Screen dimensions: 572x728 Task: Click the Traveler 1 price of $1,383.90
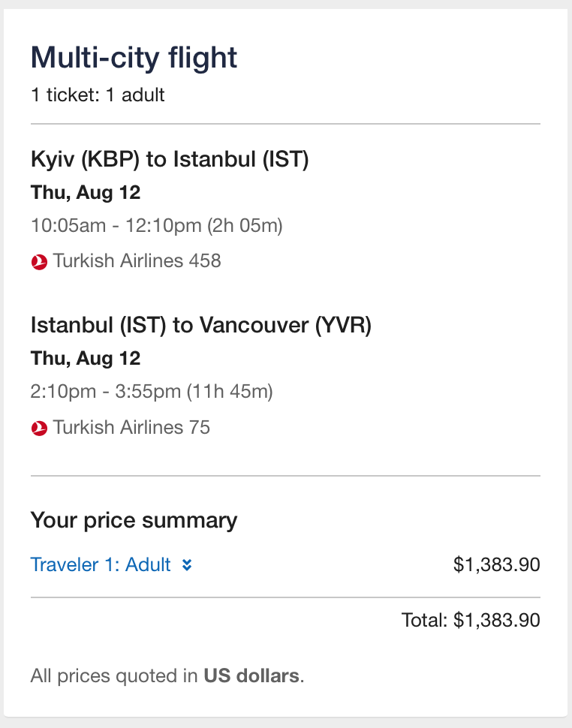(496, 564)
